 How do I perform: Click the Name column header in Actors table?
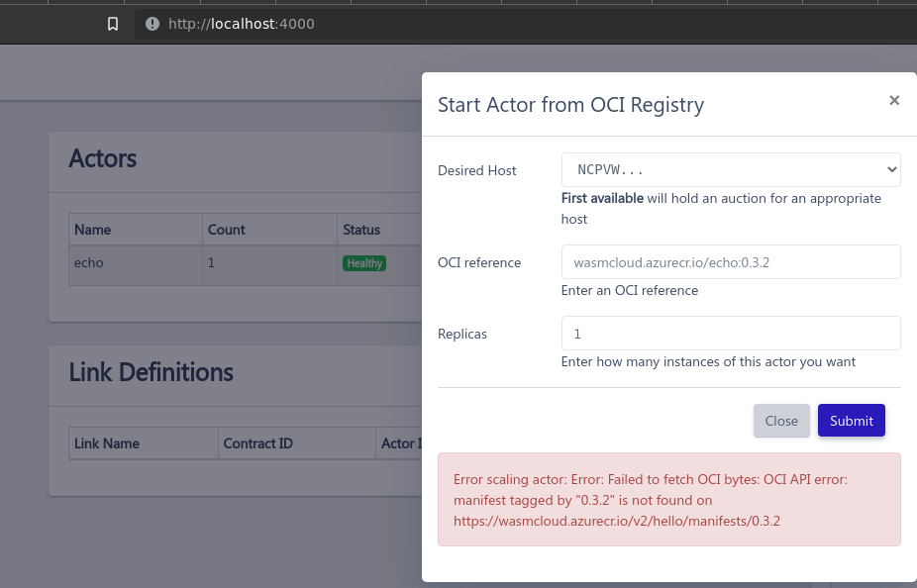pos(90,229)
